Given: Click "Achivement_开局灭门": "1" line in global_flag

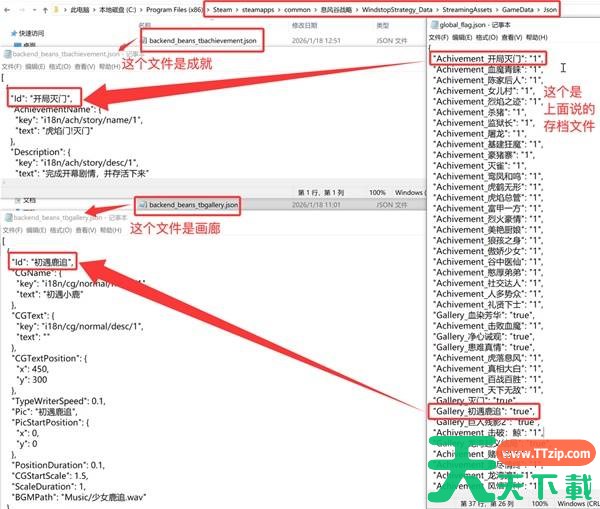Looking at the screenshot, I should (488, 59).
